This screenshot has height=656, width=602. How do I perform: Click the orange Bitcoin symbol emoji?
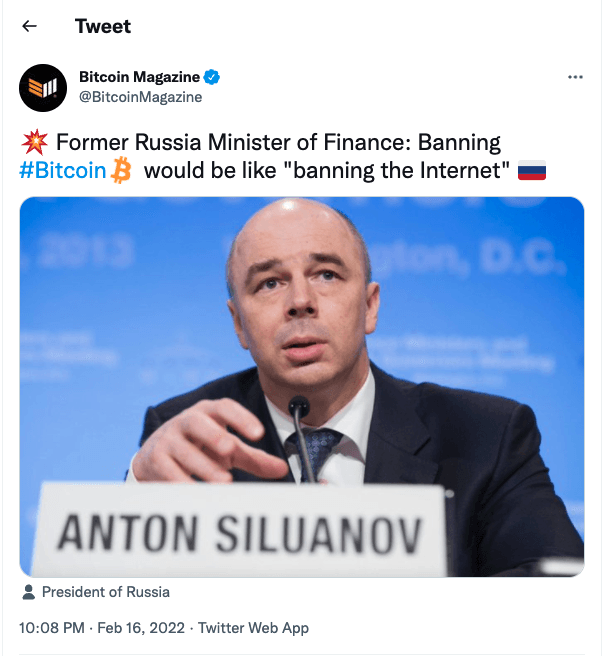click(122, 171)
